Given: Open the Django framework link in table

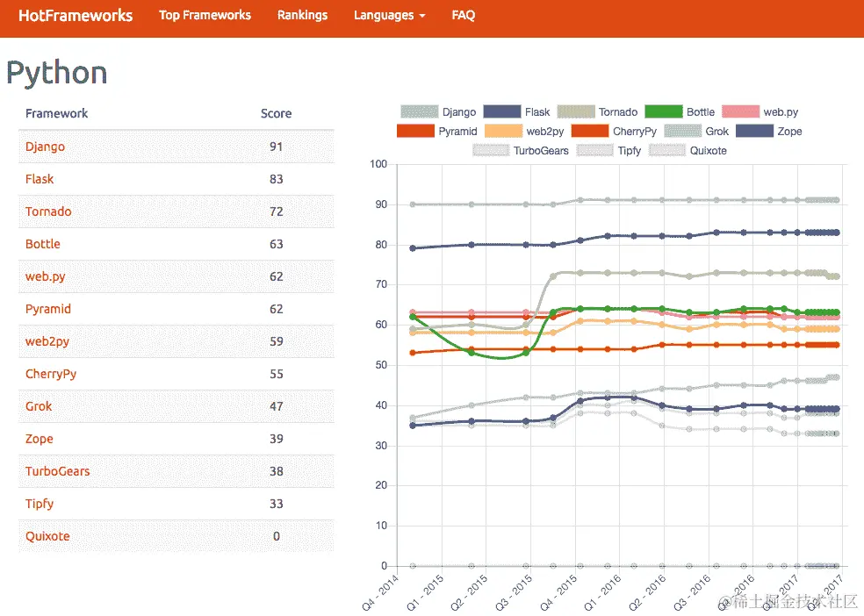Looking at the screenshot, I should click(x=45, y=147).
